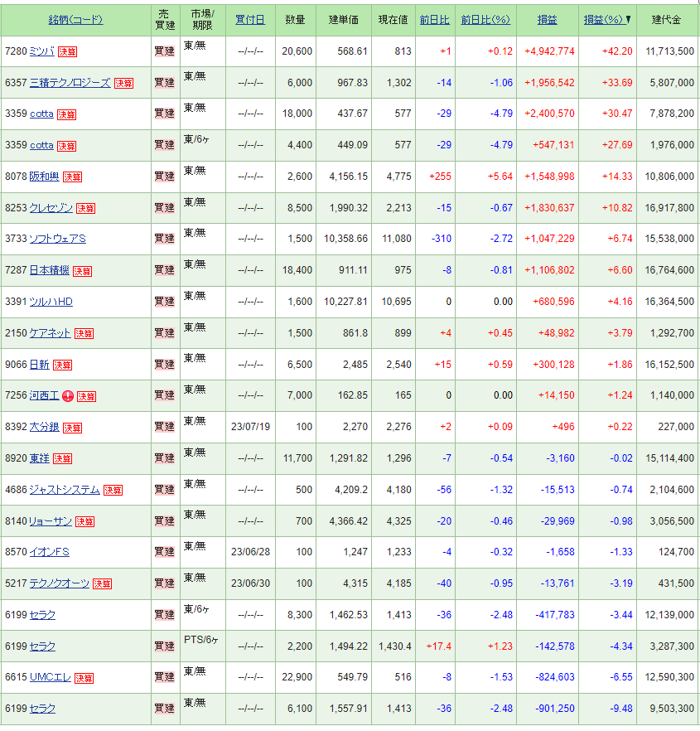Click 買建 cell in the ツルハHD row
Screen dimensions: 700x731
pyautogui.click(x=165, y=302)
